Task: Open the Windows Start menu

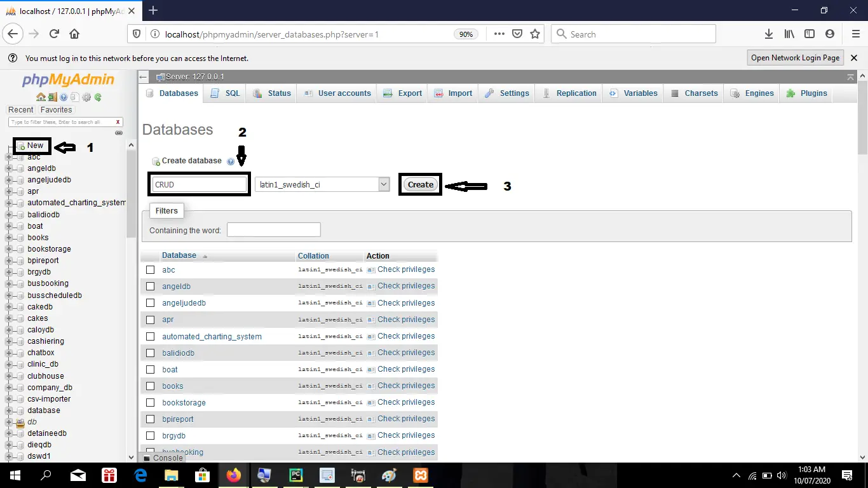Action: click(15, 475)
